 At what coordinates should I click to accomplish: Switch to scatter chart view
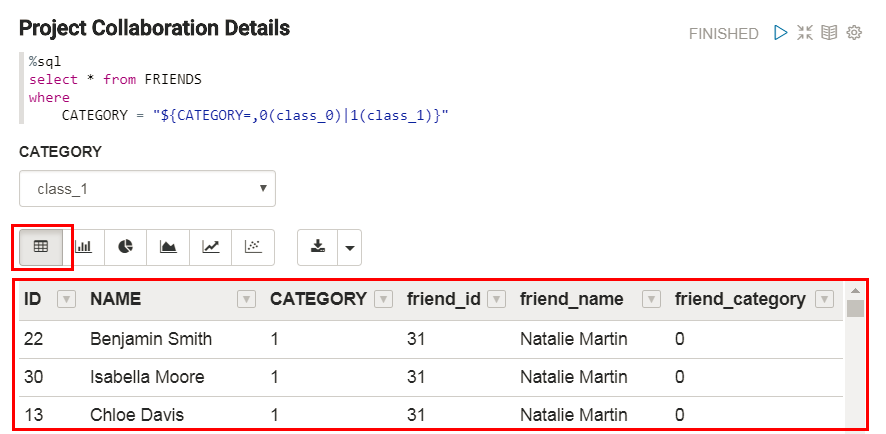pyautogui.click(x=253, y=246)
